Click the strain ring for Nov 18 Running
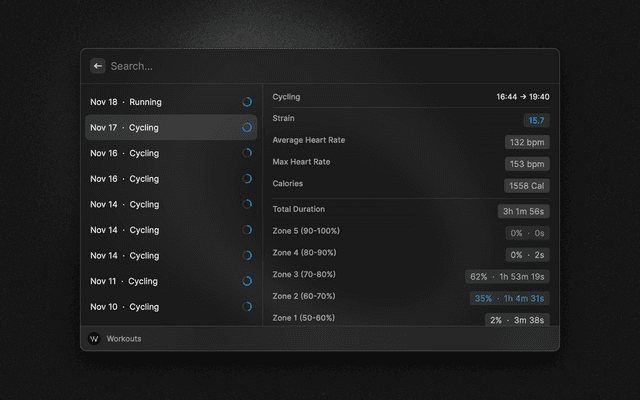 point(247,102)
